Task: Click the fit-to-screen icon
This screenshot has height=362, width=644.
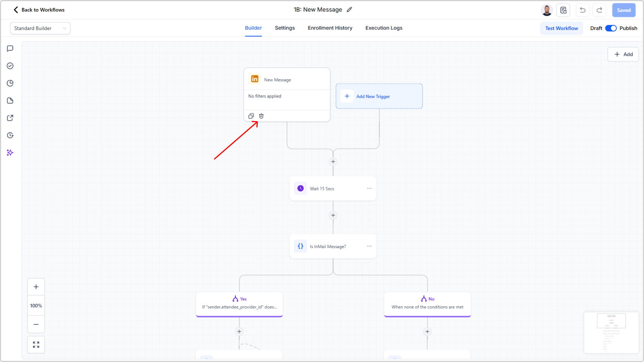Action: 36,345
